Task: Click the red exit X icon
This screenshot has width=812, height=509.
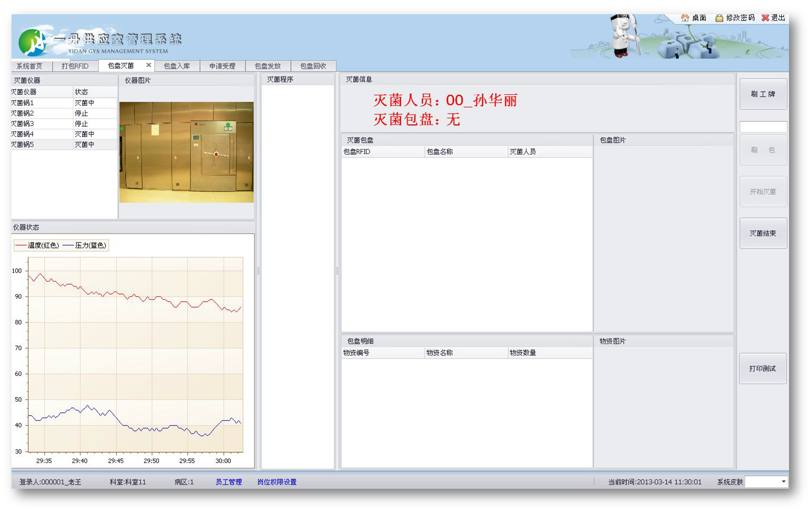Action: [x=765, y=18]
